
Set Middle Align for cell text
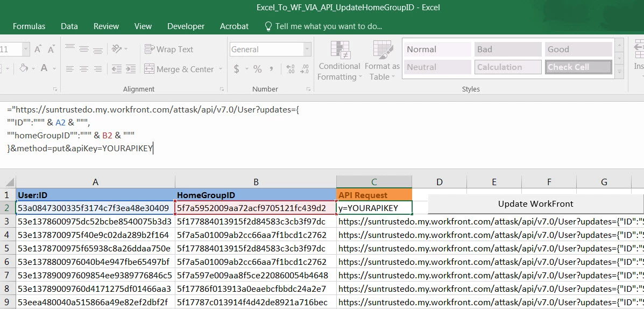[84, 49]
